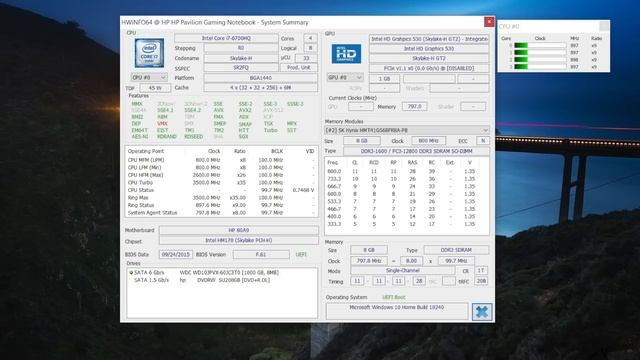Click the Prod. Unit field
Screen dimensions: 640x360
299,68
